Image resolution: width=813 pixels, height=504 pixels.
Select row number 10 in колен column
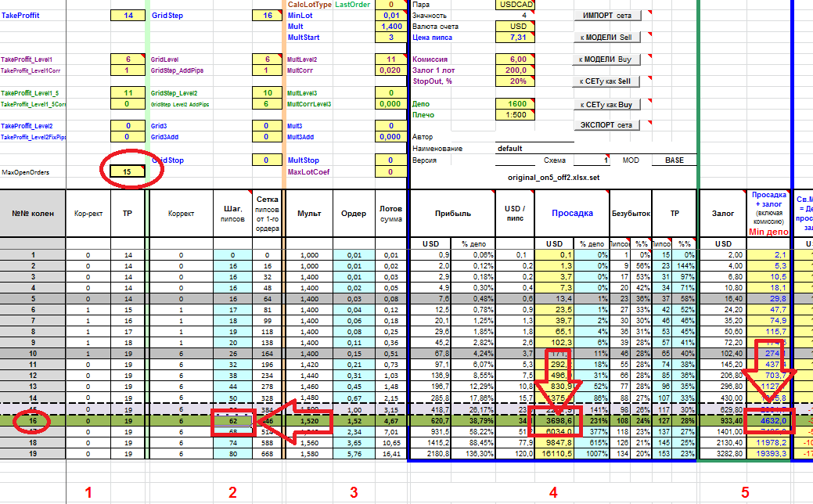tap(33, 354)
